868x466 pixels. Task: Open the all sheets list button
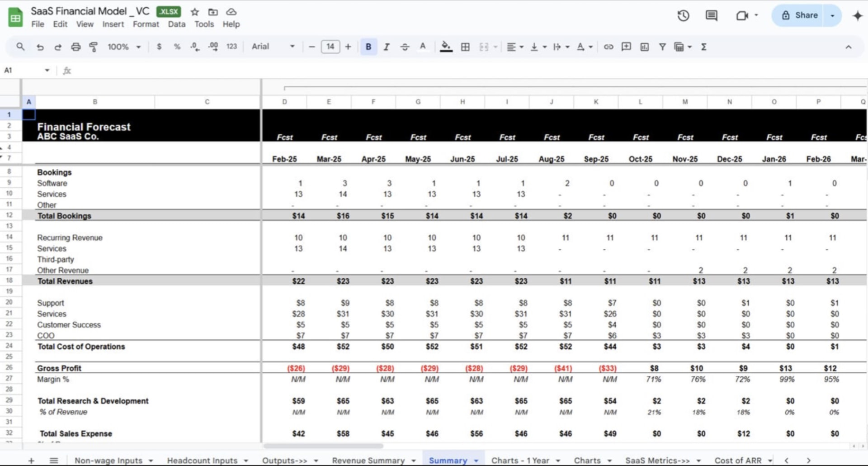point(54,461)
